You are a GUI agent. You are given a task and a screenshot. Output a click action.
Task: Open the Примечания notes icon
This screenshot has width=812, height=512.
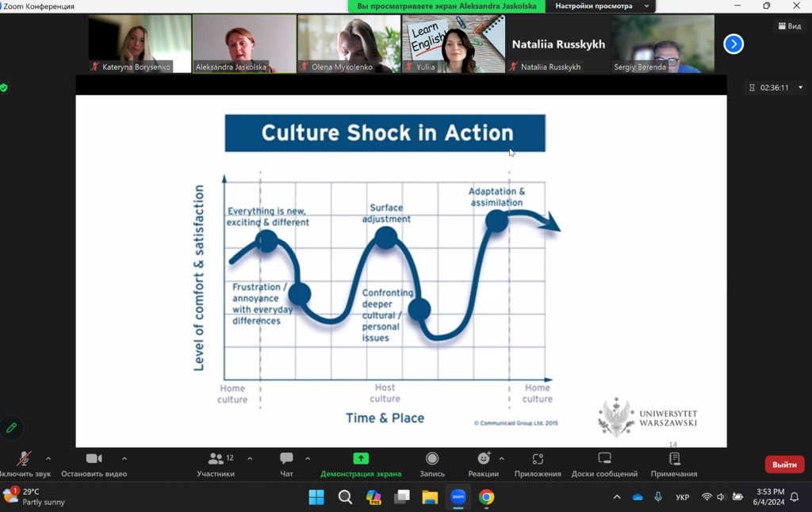tap(674, 459)
